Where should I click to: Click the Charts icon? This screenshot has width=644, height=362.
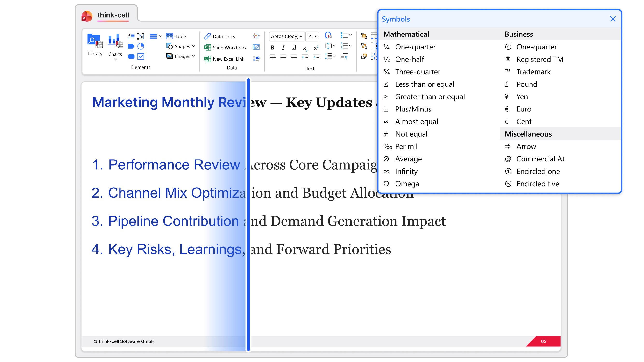coord(115,44)
